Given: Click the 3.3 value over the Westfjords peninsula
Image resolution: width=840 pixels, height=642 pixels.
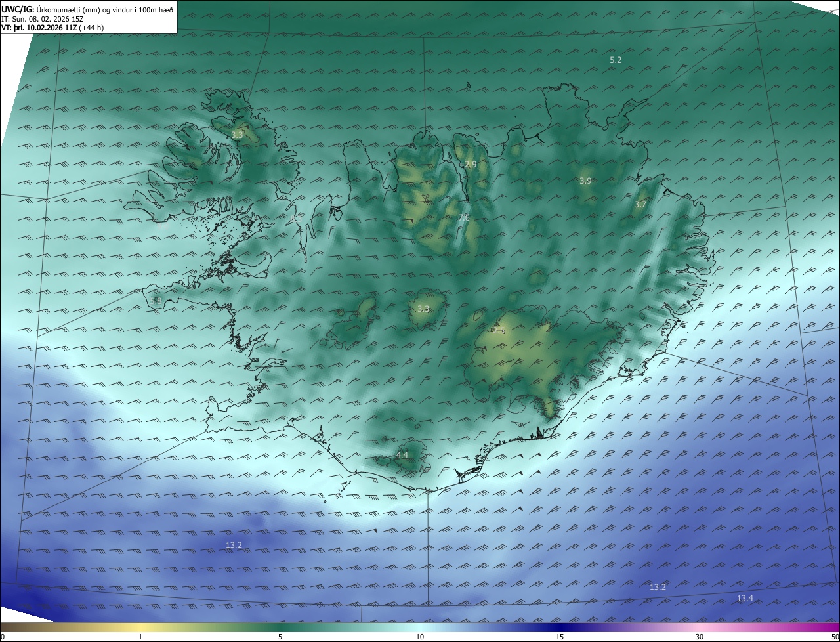Looking at the screenshot, I should click(238, 135).
